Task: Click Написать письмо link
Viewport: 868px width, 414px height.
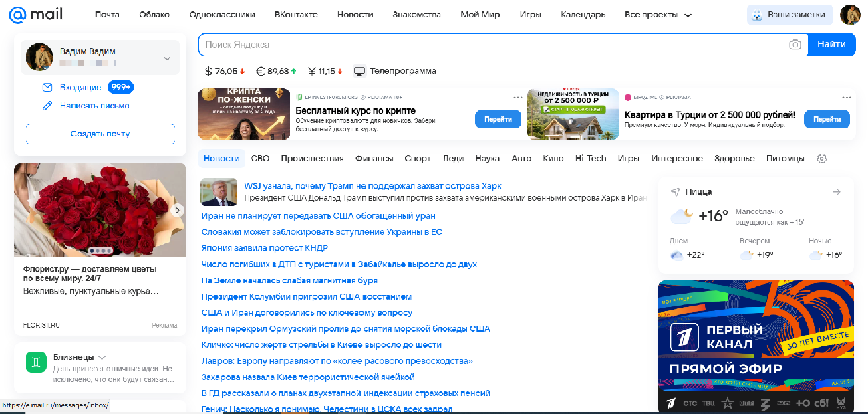Action: tap(95, 106)
